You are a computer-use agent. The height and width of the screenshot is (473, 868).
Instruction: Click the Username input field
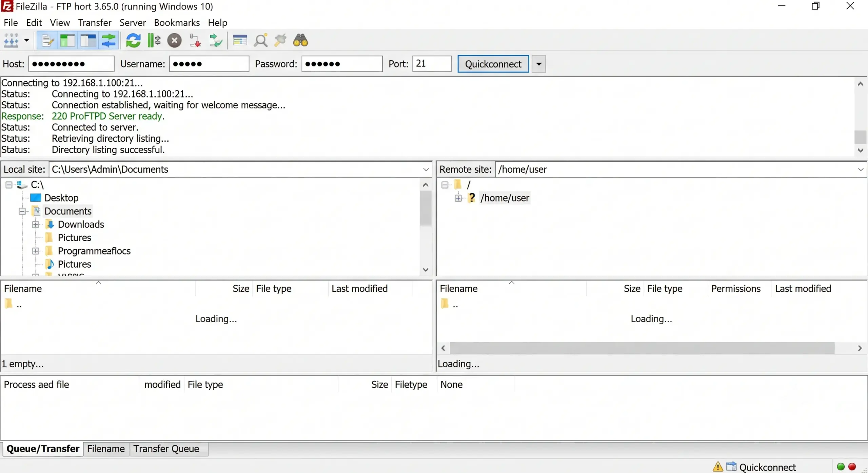tap(209, 64)
